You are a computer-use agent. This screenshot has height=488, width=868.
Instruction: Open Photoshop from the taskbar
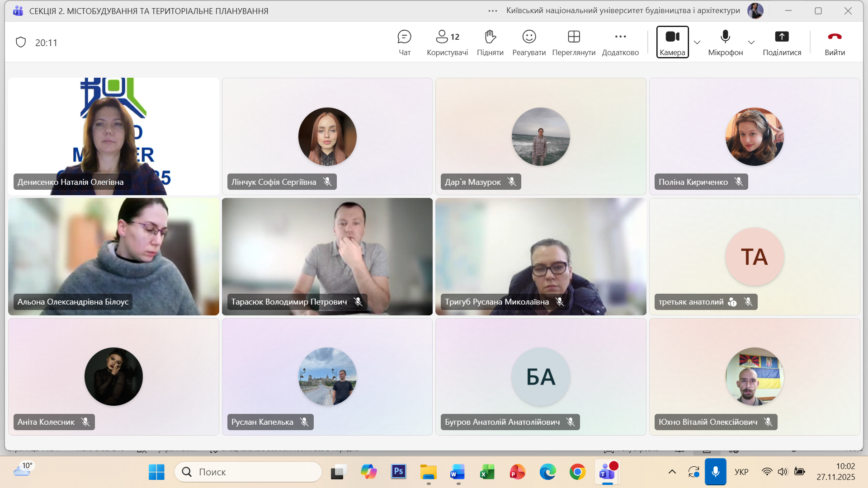(x=398, y=472)
